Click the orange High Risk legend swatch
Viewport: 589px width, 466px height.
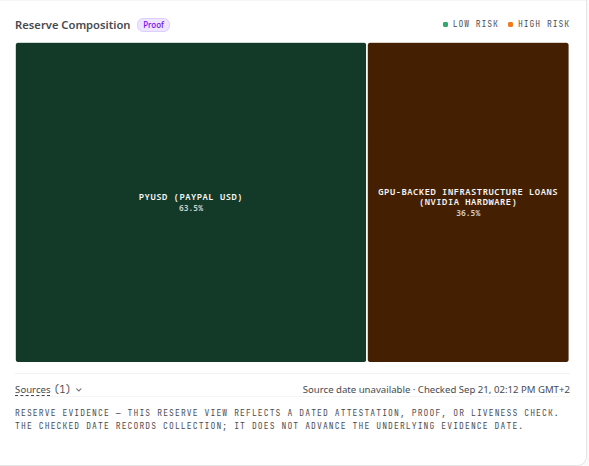click(510, 24)
